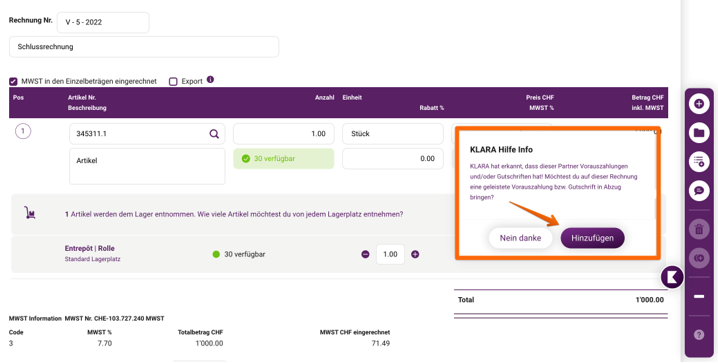This screenshot has height=363, width=718.
Task: Click the comment bubble icon in sidebar
Action: tap(699, 190)
